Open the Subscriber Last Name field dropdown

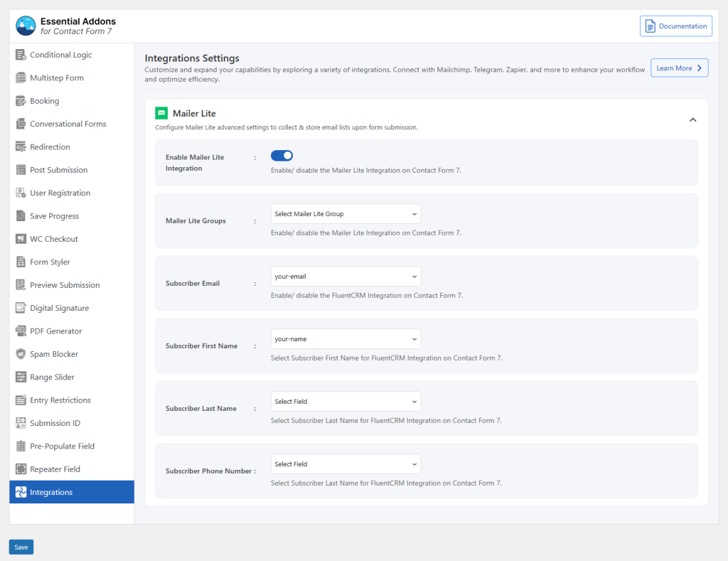point(346,401)
